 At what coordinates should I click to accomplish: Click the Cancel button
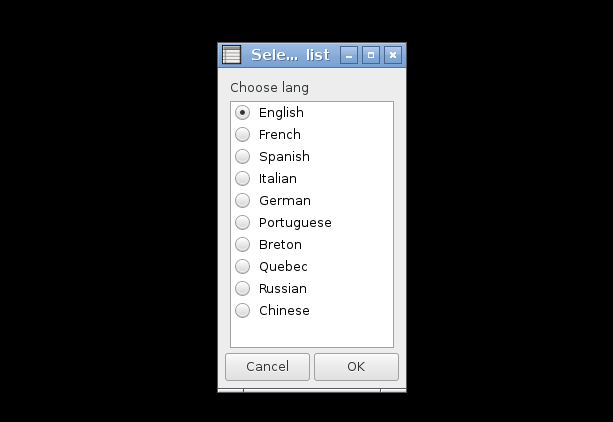(x=267, y=367)
